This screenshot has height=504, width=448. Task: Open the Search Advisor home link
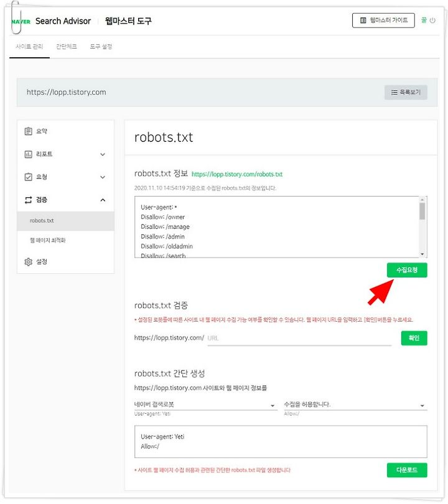(63, 21)
